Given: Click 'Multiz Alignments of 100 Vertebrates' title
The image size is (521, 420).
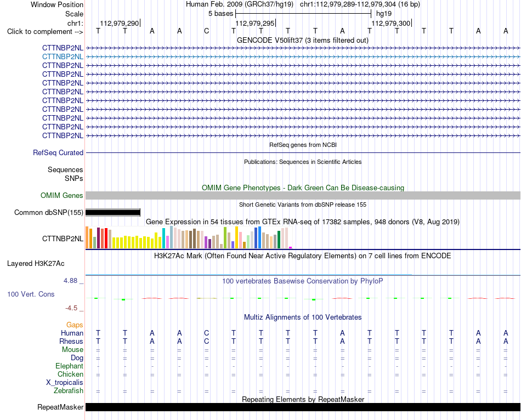Looking at the screenshot, I should tap(303, 317).
